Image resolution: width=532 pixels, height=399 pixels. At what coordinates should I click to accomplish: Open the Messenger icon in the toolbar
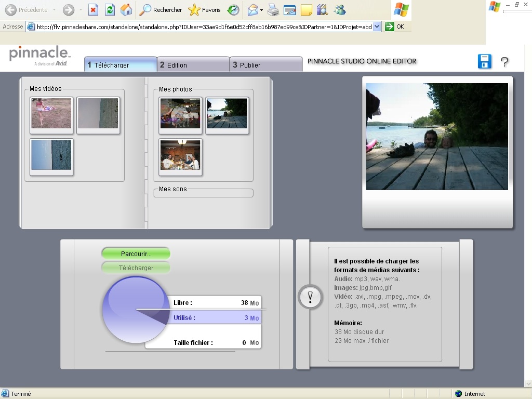click(340, 10)
